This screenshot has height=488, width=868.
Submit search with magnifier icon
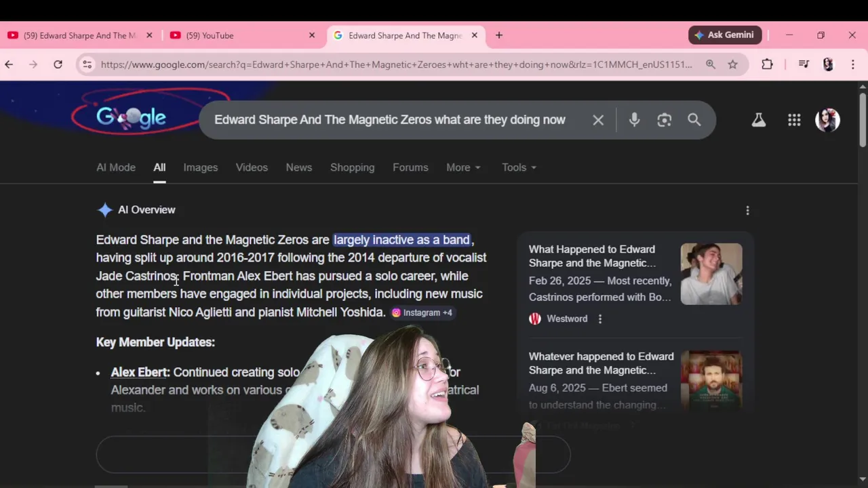[x=694, y=120]
